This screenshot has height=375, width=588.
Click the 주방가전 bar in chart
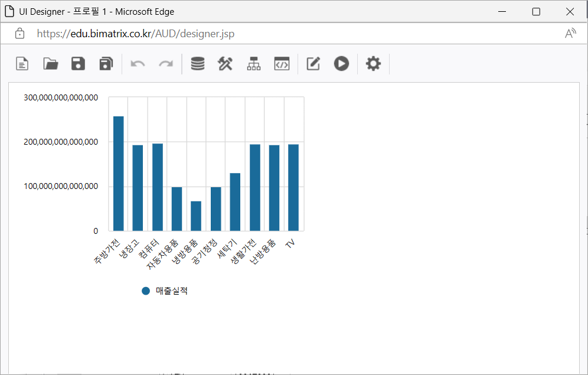119,174
